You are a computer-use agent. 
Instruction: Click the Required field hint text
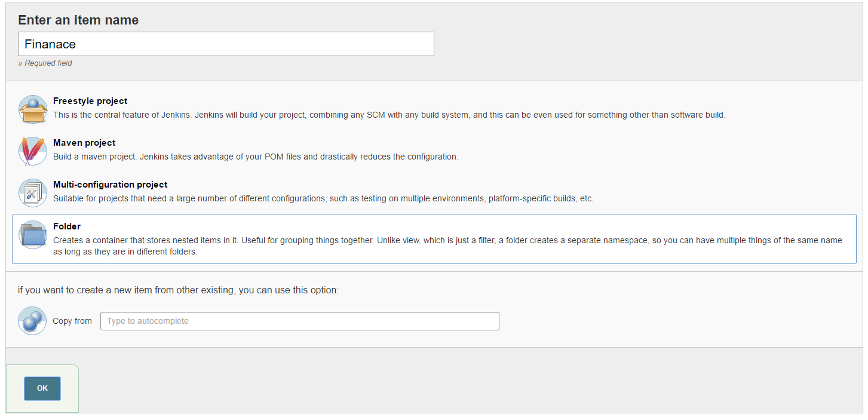click(x=45, y=63)
